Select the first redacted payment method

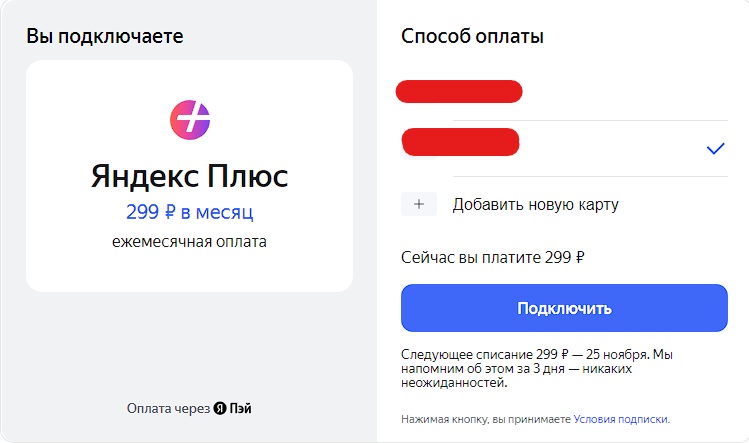tap(459, 91)
